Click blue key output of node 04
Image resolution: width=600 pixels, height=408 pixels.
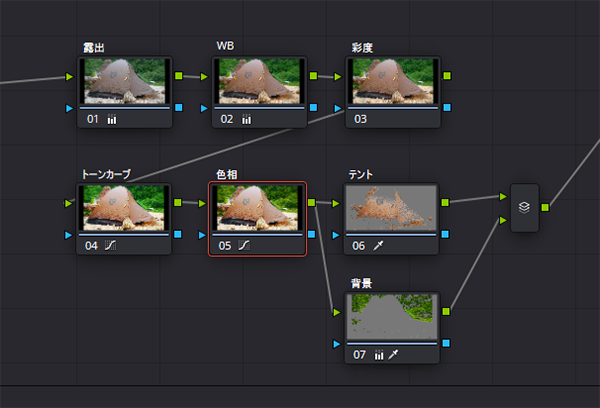[178, 234]
